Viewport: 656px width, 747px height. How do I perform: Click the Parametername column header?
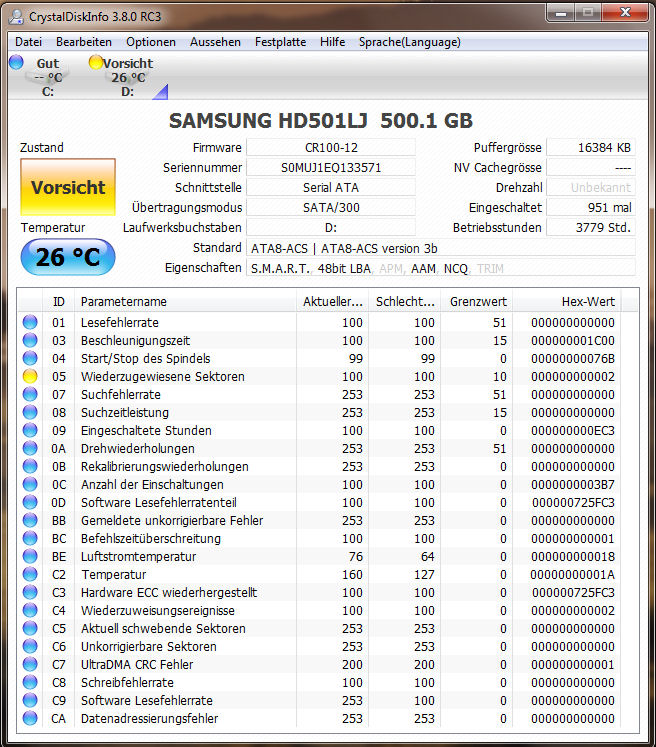pos(186,302)
